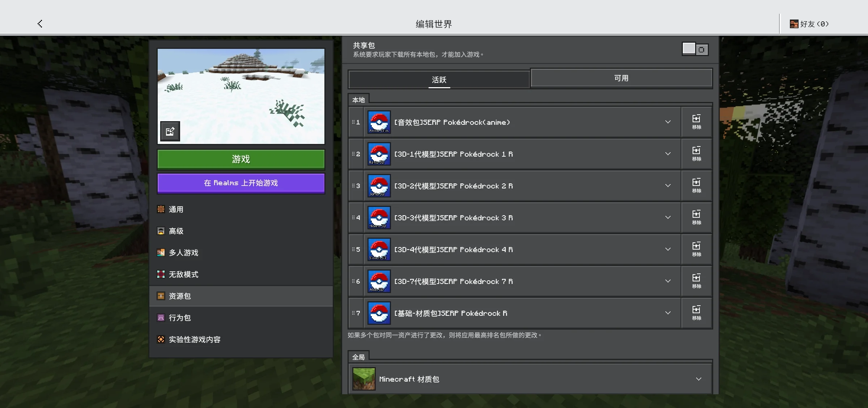Open the 实验性游戏内容 experiments section
This screenshot has height=408, width=868.
pyautogui.click(x=241, y=340)
